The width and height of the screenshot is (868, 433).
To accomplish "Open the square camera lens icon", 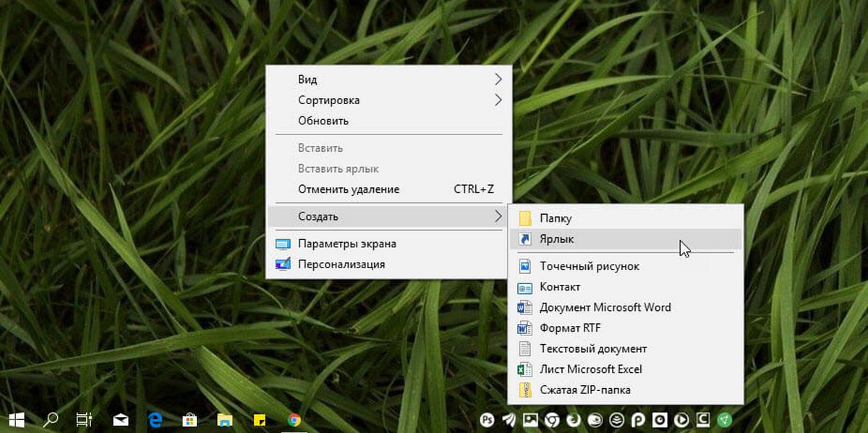I will point(660,419).
